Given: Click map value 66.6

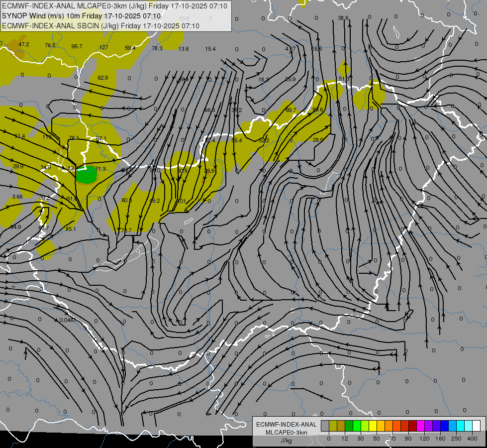Looking at the screenshot, I should [209, 110].
